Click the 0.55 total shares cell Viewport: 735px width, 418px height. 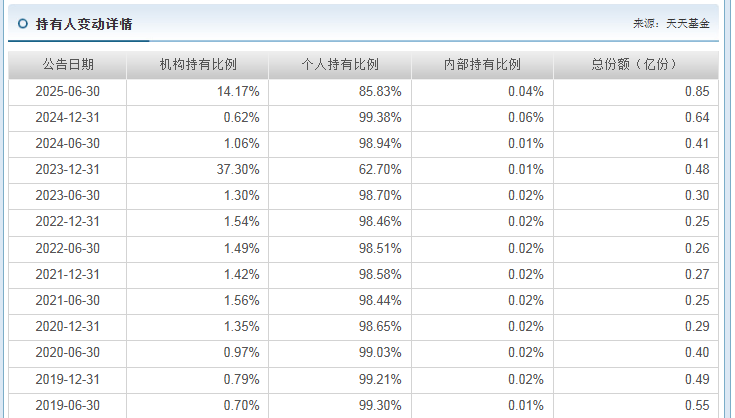coord(698,404)
